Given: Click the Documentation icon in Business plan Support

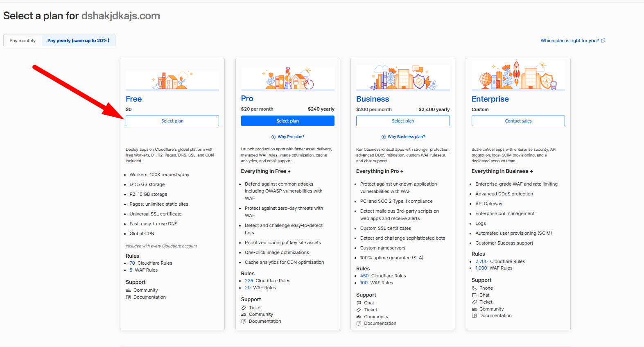Looking at the screenshot, I should pyautogui.click(x=359, y=324).
